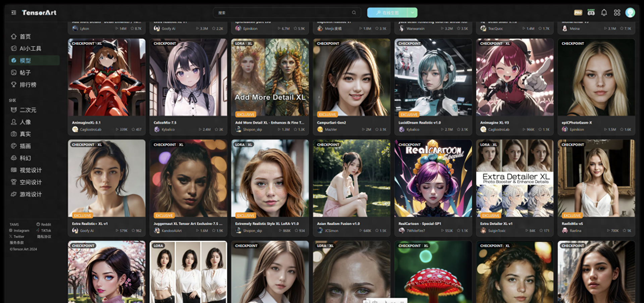
Task: Open author Lykon in the top row
Action: 80,28
